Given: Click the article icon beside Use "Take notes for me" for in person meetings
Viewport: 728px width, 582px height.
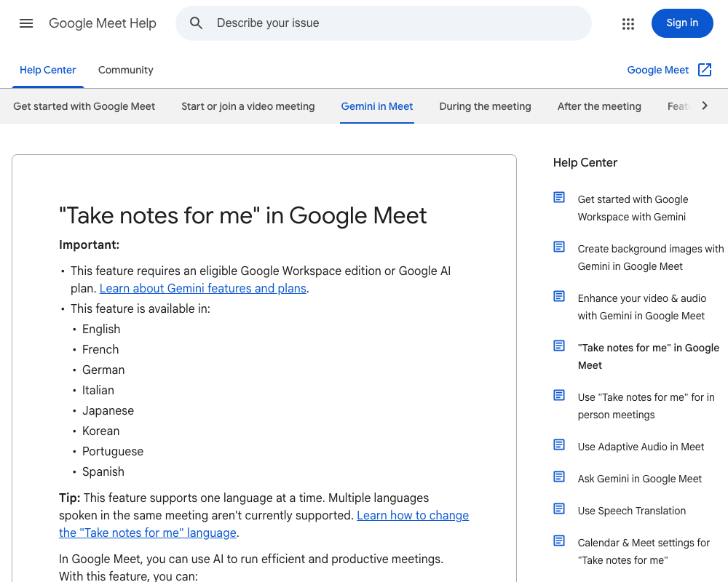Looking at the screenshot, I should pos(559,395).
